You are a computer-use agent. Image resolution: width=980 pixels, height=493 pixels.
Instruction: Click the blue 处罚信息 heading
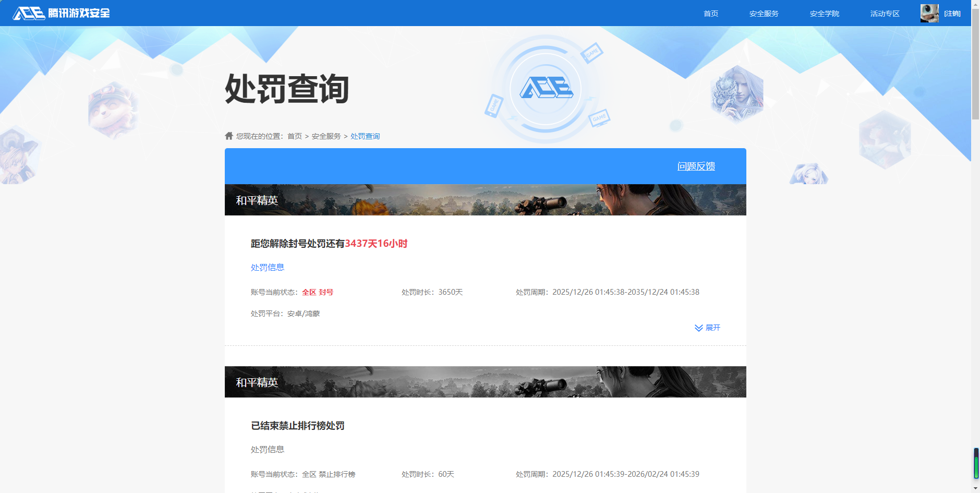pos(268,267)
